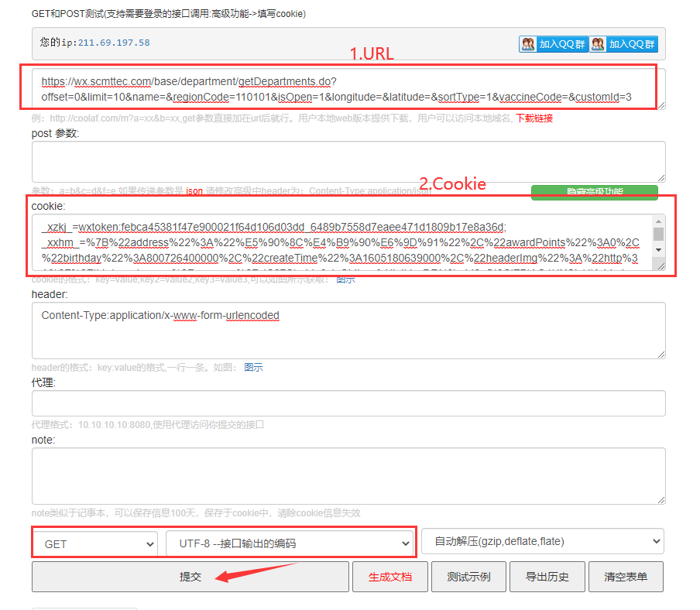The width and height of the screenshot is (700, 610).
Task: Click the note textarea
Action: click(348, 476)
